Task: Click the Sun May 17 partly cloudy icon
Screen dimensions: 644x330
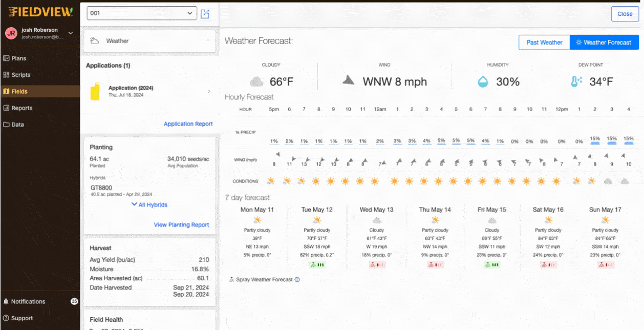Action: click(605, 220)
